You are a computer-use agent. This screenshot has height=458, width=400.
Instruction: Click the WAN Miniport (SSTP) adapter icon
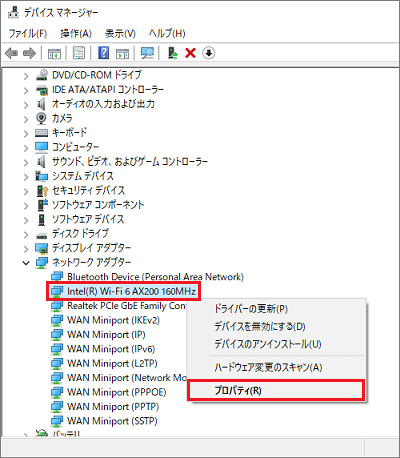click(x=57, y=421)
